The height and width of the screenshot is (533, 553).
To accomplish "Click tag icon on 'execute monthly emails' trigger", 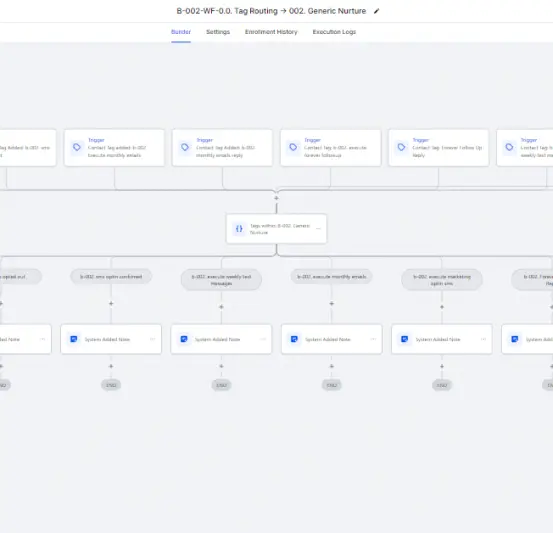I will tap(77, 147).
